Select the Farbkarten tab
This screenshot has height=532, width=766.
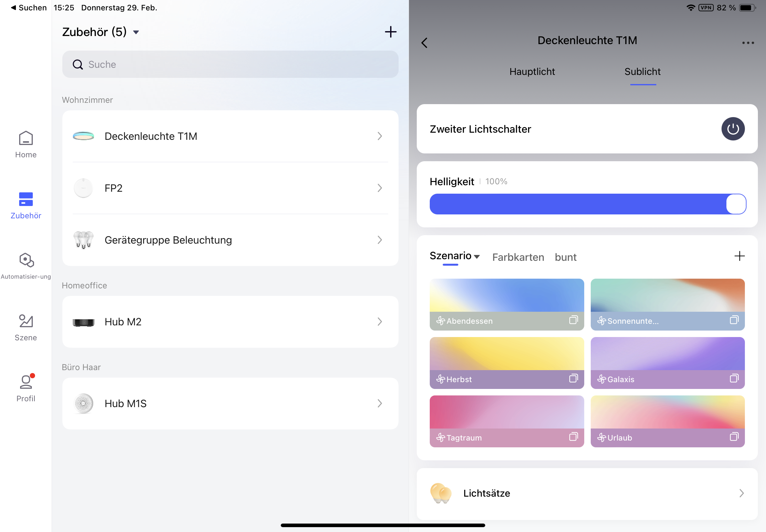click(518, 257)
